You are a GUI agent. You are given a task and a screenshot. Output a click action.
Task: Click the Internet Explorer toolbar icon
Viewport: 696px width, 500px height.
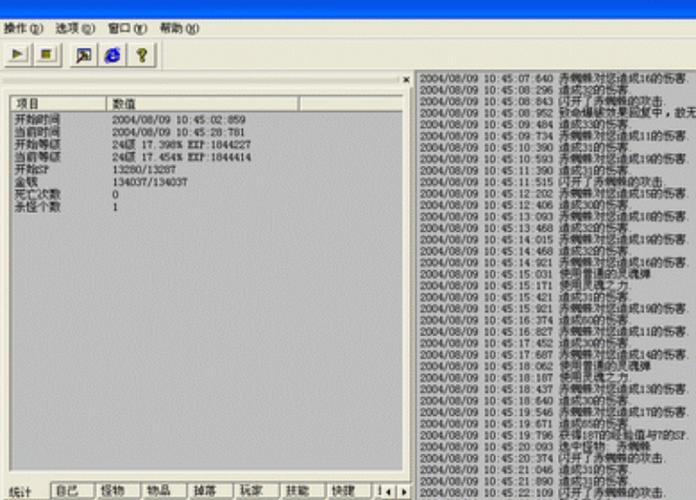[x=112, y=56]
